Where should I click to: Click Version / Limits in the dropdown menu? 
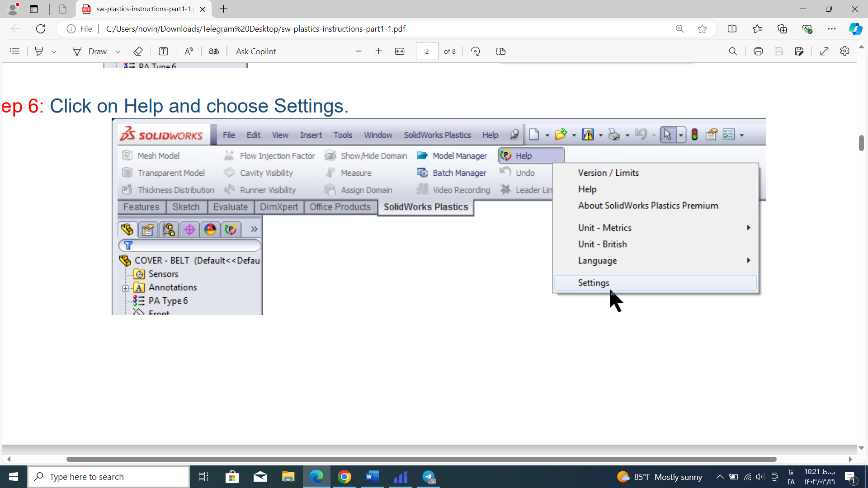pyautogui.click(x=608, y=173)
